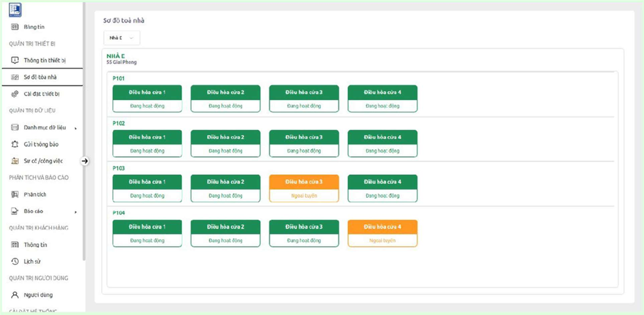Click the Thông tin customer icon
Image resolution: width=644 pixels, height=315 pixels.
click(15, 245)
